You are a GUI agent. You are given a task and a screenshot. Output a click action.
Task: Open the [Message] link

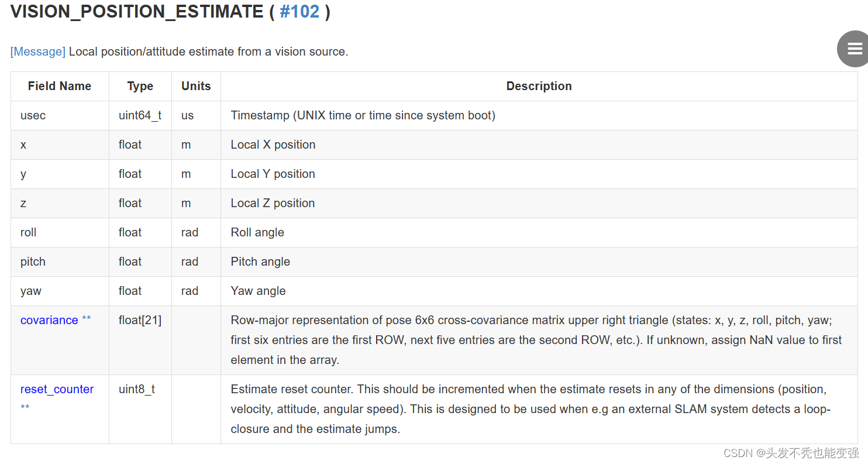(x=38, y=51)
